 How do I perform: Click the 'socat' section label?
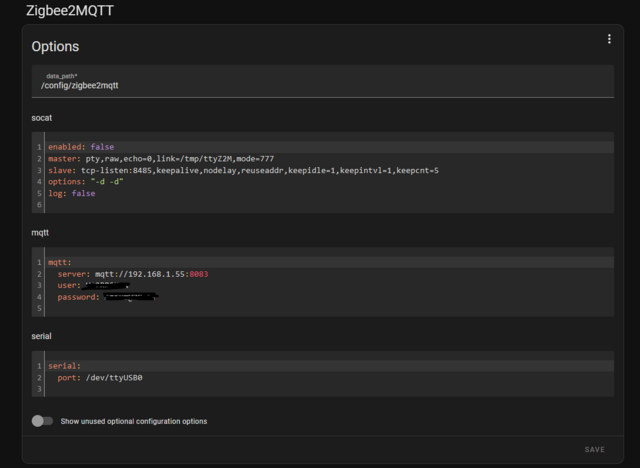(x=42, y=118)
